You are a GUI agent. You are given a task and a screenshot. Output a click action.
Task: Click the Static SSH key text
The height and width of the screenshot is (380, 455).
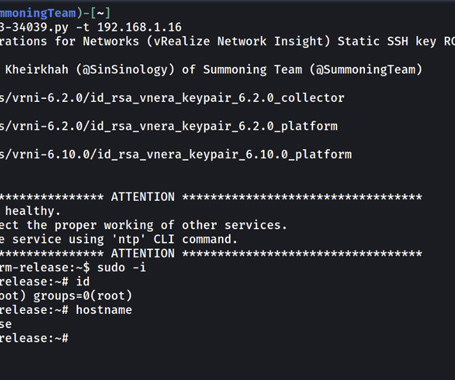click(387, 41)
